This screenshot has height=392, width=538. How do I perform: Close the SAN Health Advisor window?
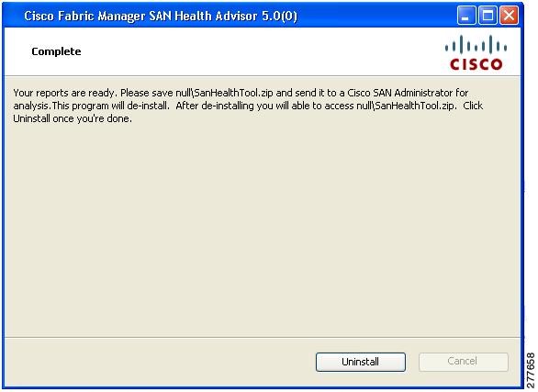point(509,16)
